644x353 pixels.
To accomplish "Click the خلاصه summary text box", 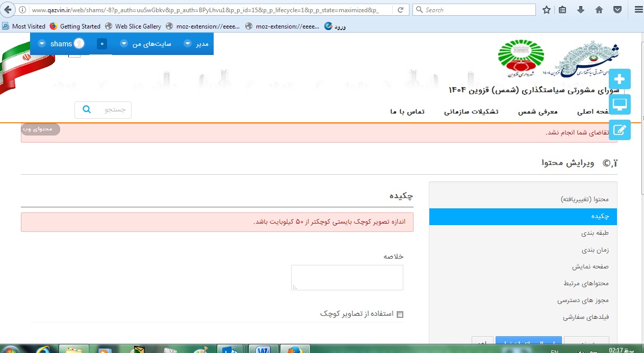I will click(347, 278).
